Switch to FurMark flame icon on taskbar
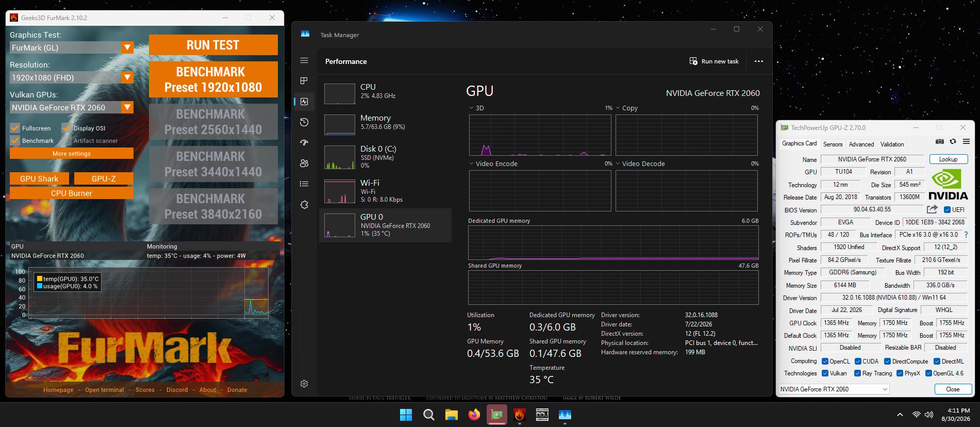980x427 pixels. coord(520,415)
